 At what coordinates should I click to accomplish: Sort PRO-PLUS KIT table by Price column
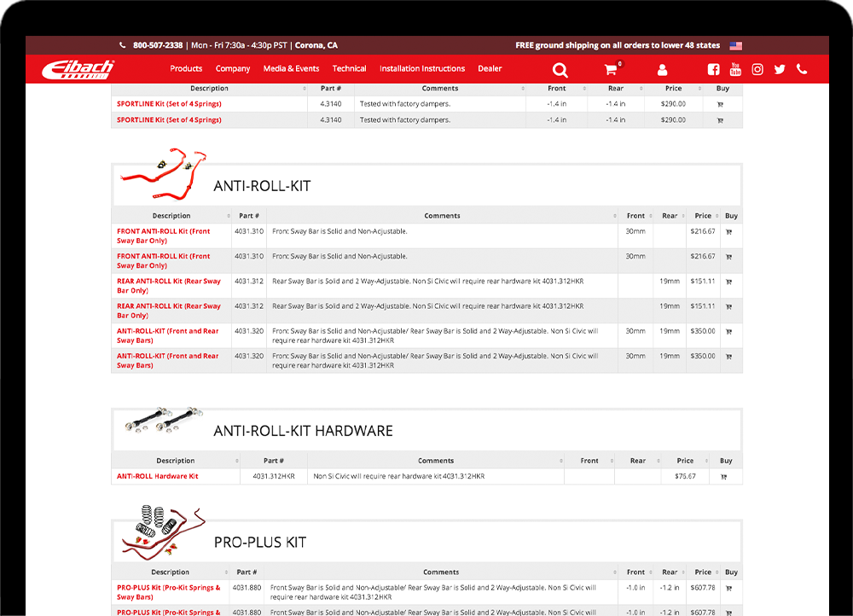tap(703, 572)
